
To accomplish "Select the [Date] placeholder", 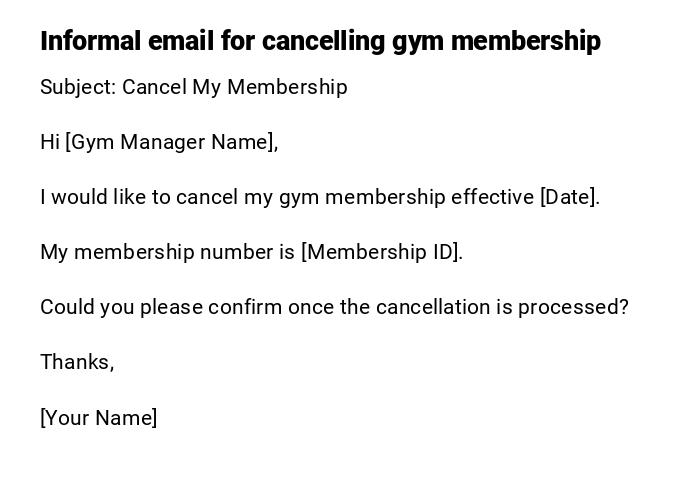I will (x=569, y=197).
